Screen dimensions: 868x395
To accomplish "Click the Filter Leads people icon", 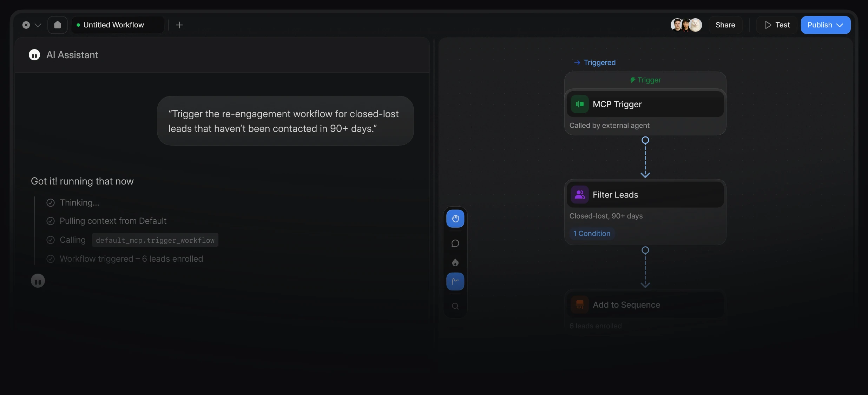I will [x=579, y=195].
